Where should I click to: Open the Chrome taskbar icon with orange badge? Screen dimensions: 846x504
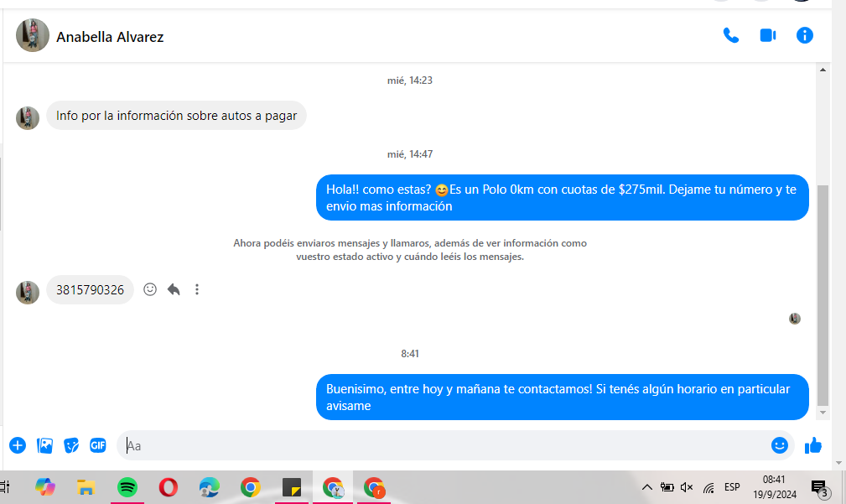click(374, 487)
